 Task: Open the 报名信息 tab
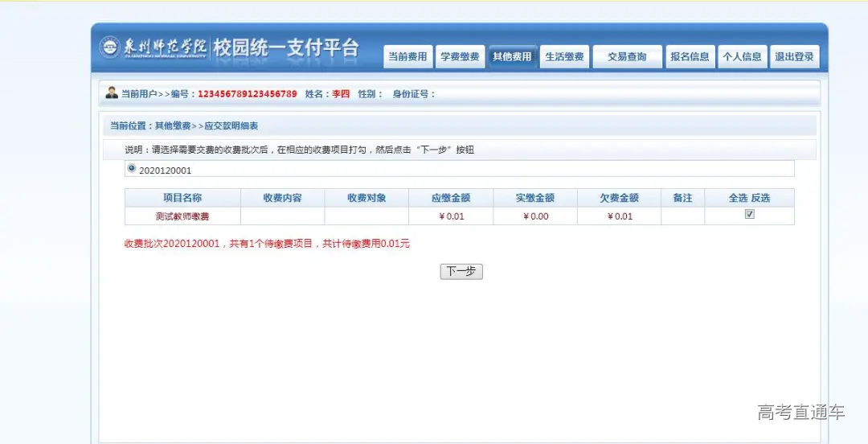(690, 56)
